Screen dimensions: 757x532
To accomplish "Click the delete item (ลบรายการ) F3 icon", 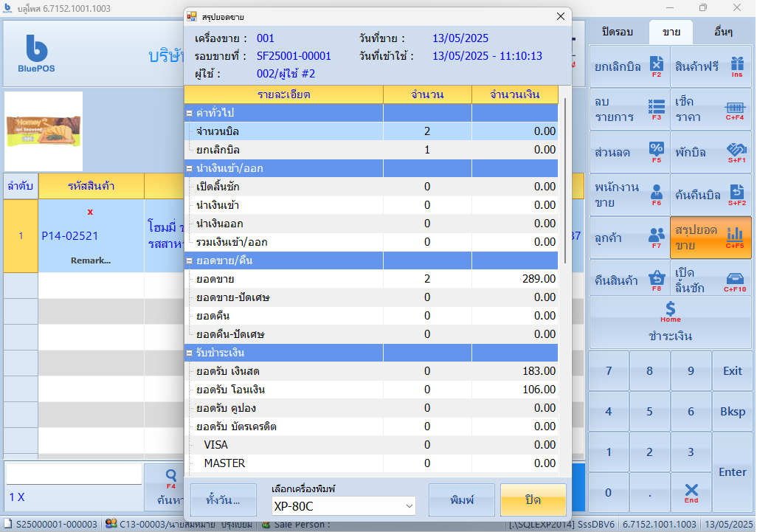I will tap(656, 108).
